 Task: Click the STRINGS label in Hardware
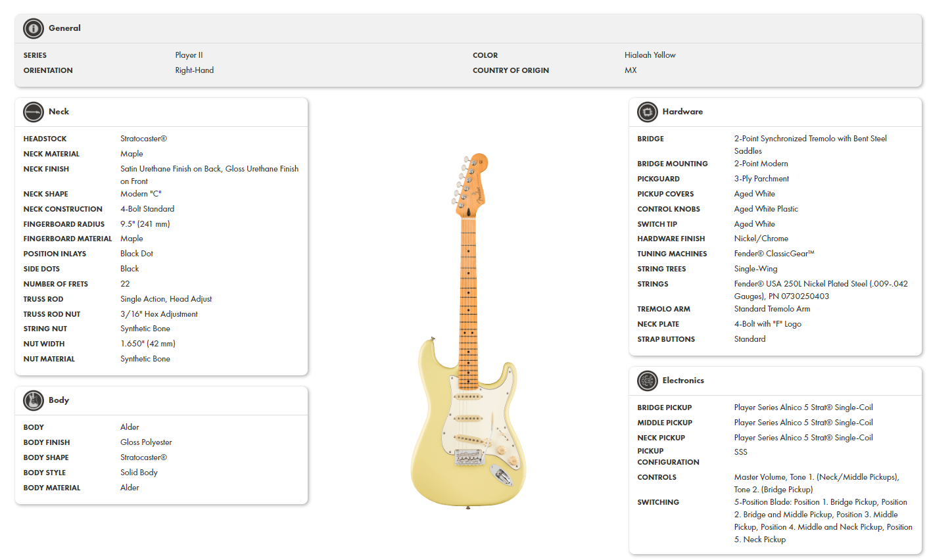click(x=652, y=284)
